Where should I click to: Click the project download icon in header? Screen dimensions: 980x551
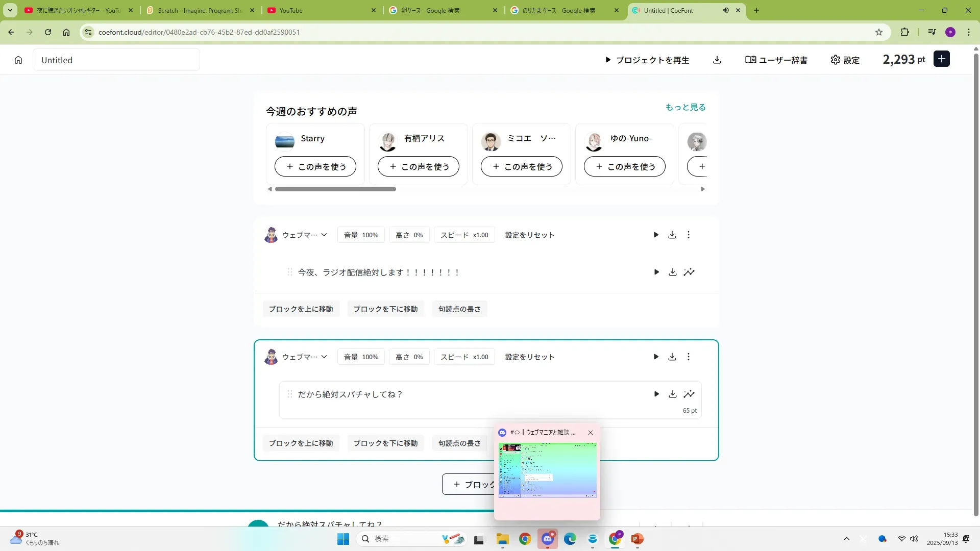coord(717,60)
